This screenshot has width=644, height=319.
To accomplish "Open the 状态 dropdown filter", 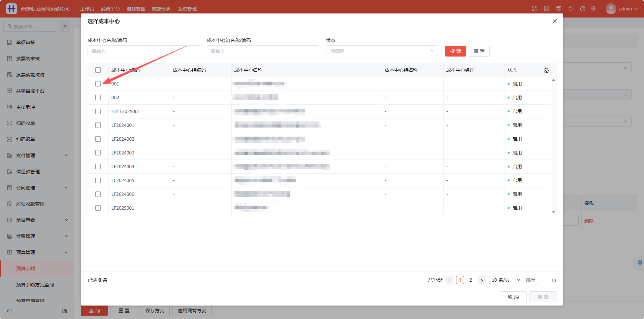I will coord(382,51).
